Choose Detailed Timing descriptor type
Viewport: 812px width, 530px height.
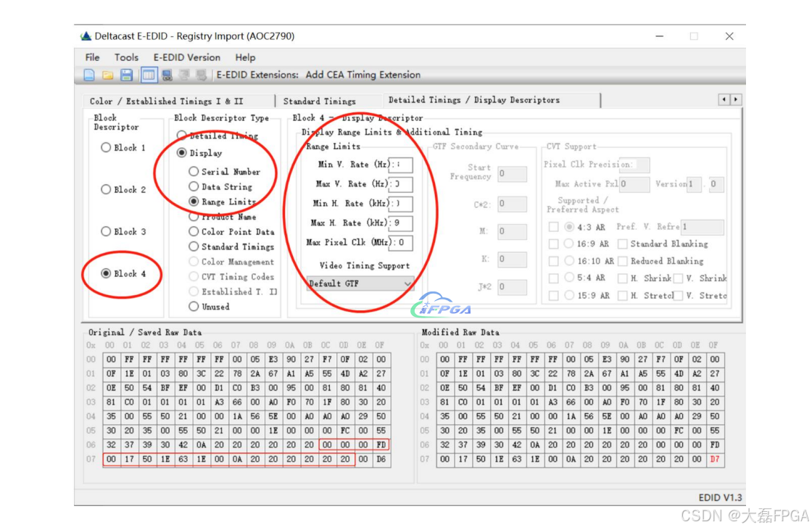pyautogui.click(x=181, y=136)
